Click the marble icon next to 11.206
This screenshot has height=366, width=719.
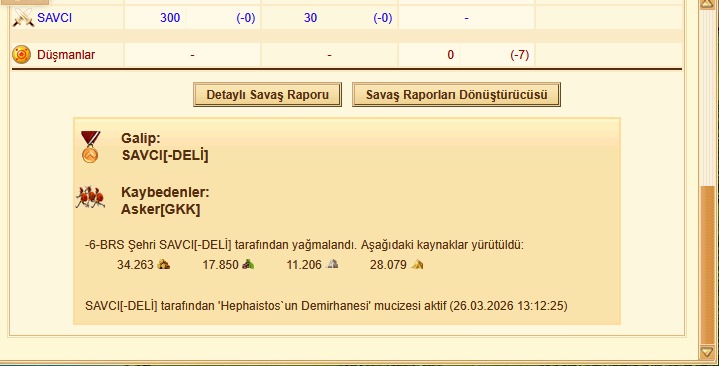(x=332, y=264)
